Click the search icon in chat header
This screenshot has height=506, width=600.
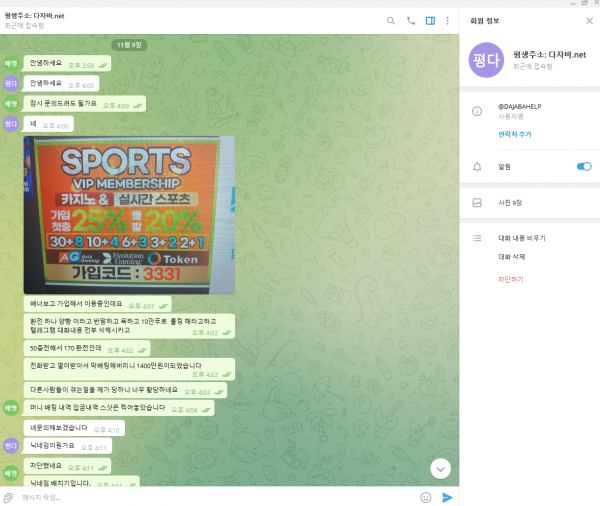click(391, 21)
